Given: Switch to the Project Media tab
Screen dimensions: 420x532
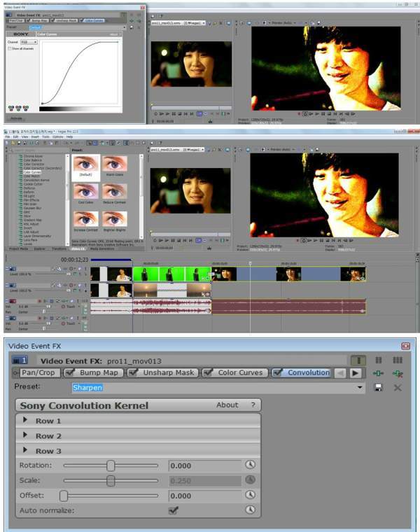Looking at the screenshot, I should click(x=19, y=248).
